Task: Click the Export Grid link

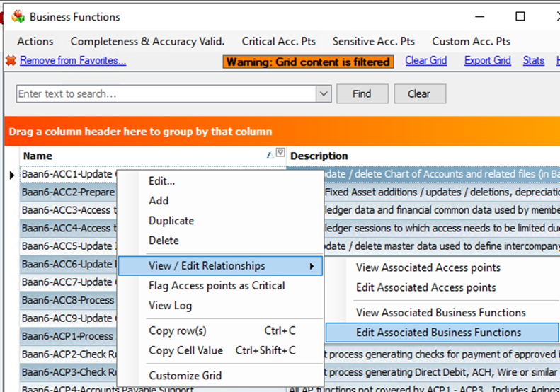Action: (x=487, y=61)
